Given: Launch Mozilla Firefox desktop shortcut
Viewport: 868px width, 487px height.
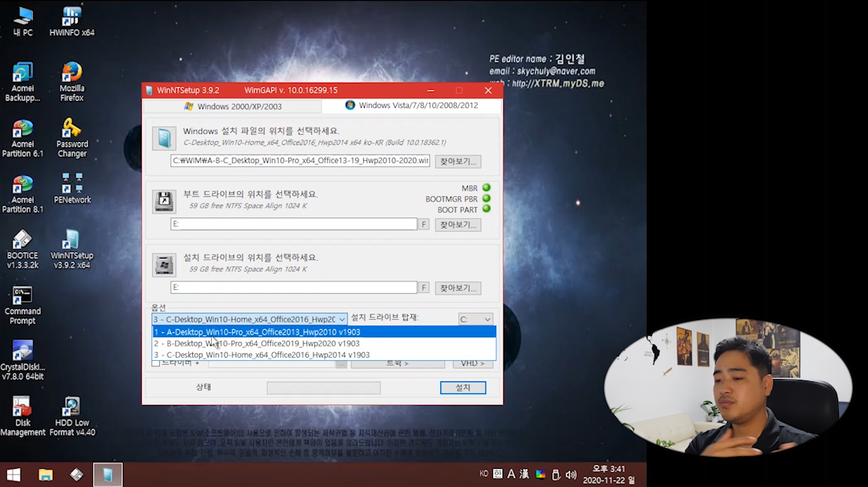Looking at the screenshot, I should pyautogui.click(x=72, y=82).
